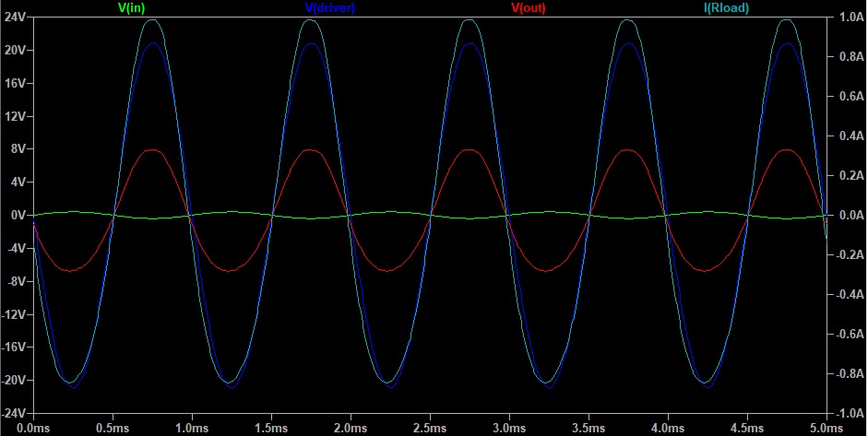Click the 2.5ms time axis label

point(430,429)
